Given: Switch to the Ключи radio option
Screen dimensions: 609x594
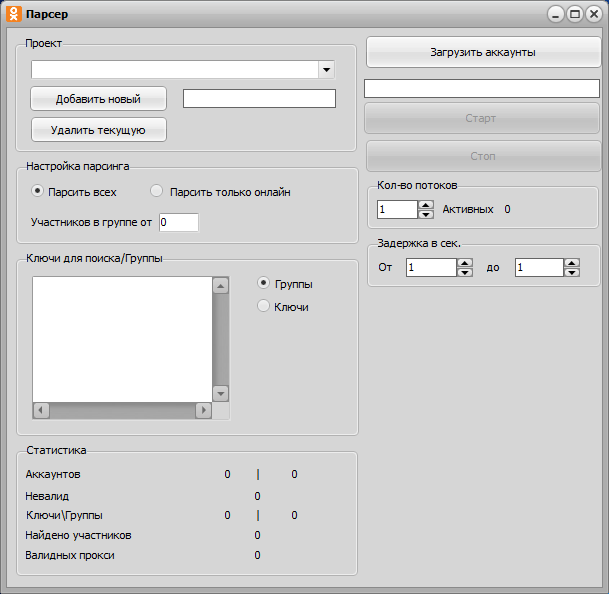Looking at the screenshot, I should click(x=264, y=306).
